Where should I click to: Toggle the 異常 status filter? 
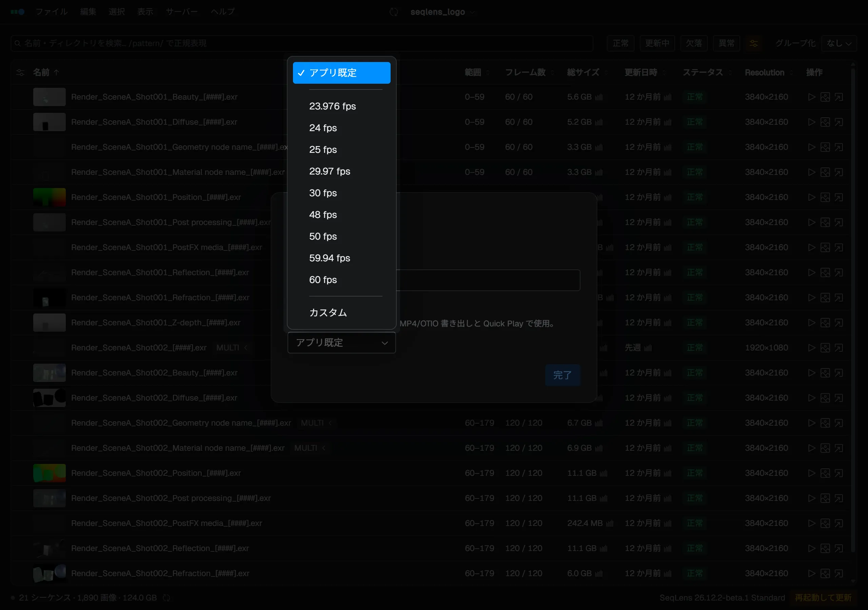726,43
